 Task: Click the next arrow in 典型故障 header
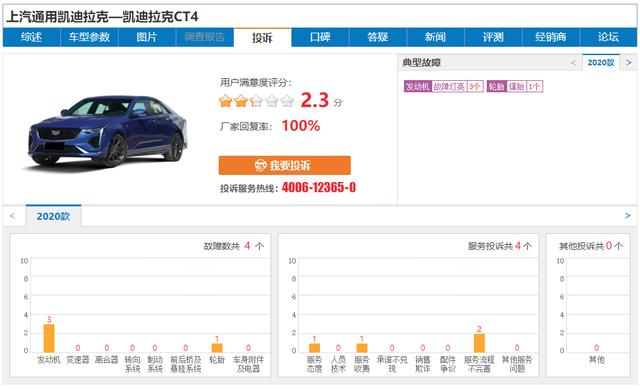(x=629, y=62)
